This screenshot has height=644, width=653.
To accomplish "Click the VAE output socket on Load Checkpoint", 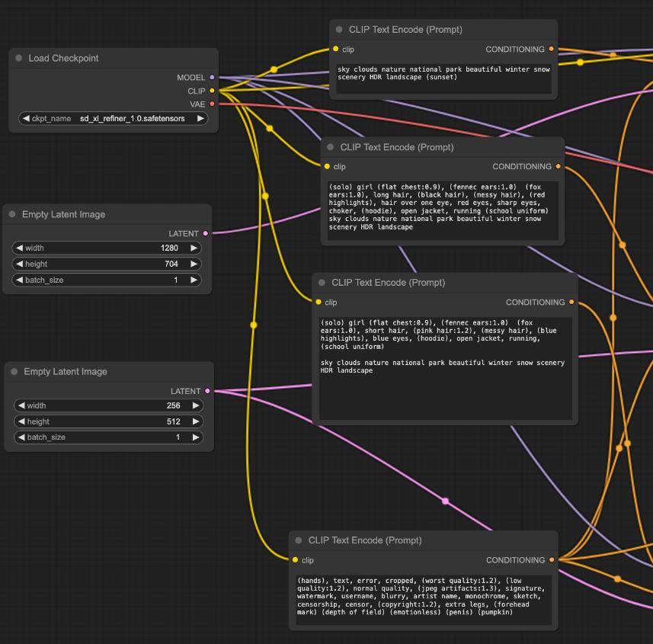I will coord(212,104).
